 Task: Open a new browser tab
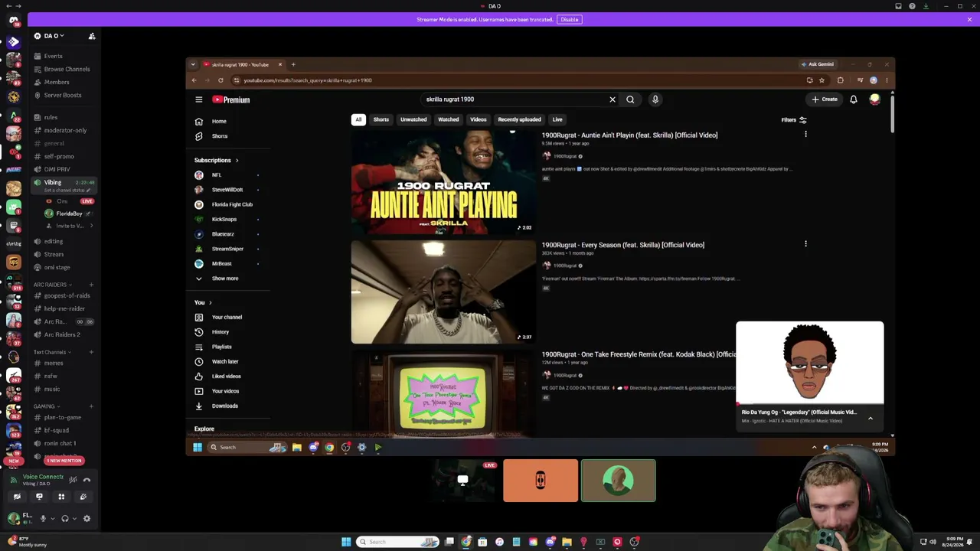tap(293, 64)
